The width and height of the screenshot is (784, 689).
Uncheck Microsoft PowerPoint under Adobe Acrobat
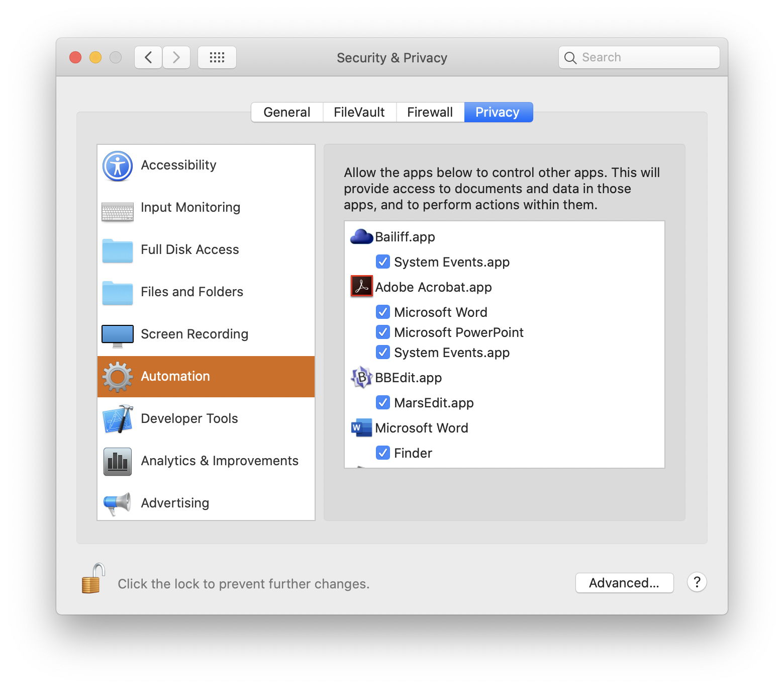click(x=383, y=332)
